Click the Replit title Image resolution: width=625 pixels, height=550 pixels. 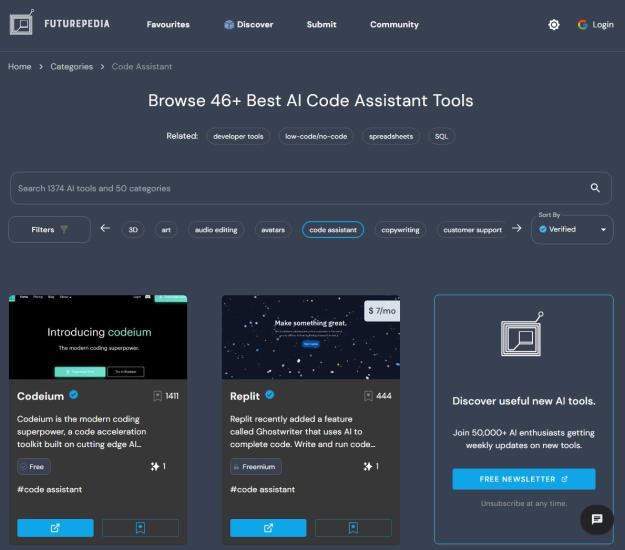pos(245,396)
